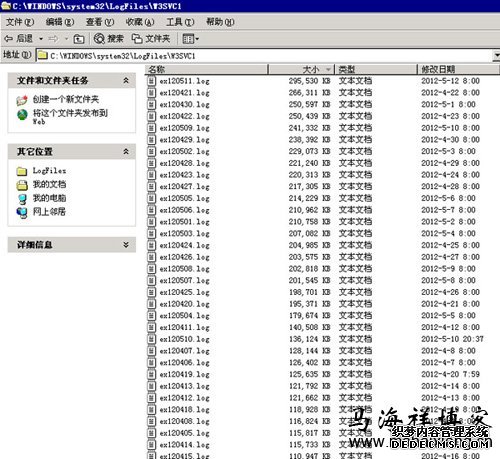The height and width of the screenshot is (459, 500).
Task: Click the file name ex120407.log
Action: pyautogui.click(x=185, y=351)
